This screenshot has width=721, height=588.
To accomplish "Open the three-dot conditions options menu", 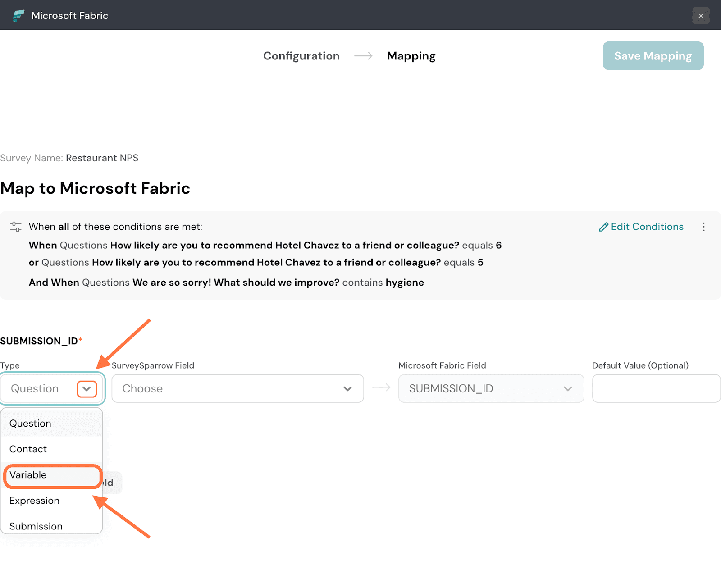I will [x=703, y=227].
